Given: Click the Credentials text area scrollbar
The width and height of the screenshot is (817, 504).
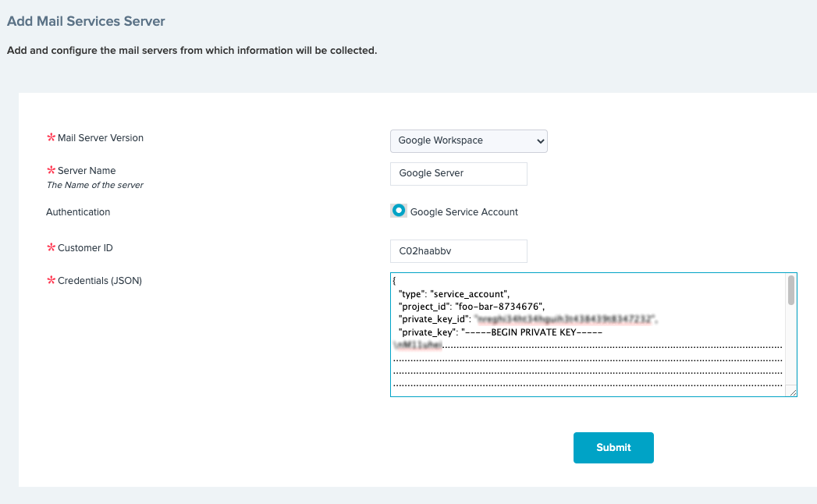Looking at the screenshot, I should tap(791, 290).
